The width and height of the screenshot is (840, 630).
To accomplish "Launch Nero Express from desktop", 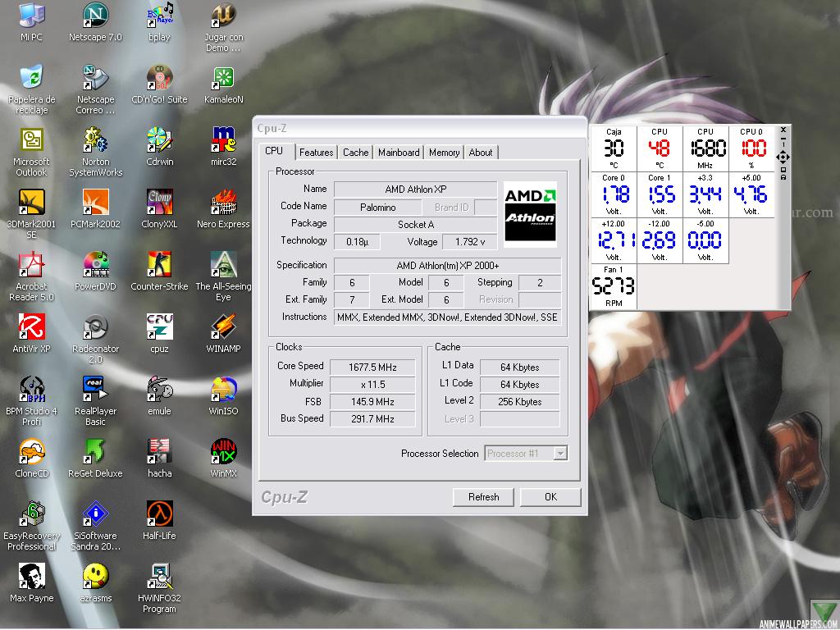I will (x=223, y=203).
